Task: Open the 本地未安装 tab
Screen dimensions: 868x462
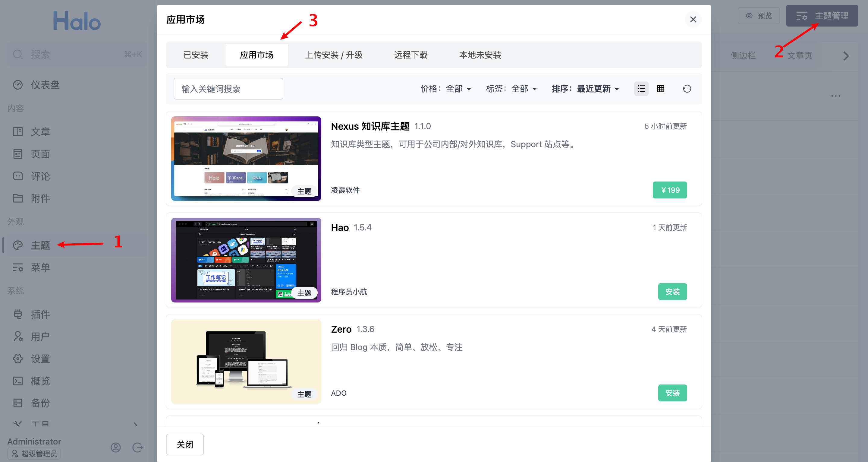Action: pos(480,55)
